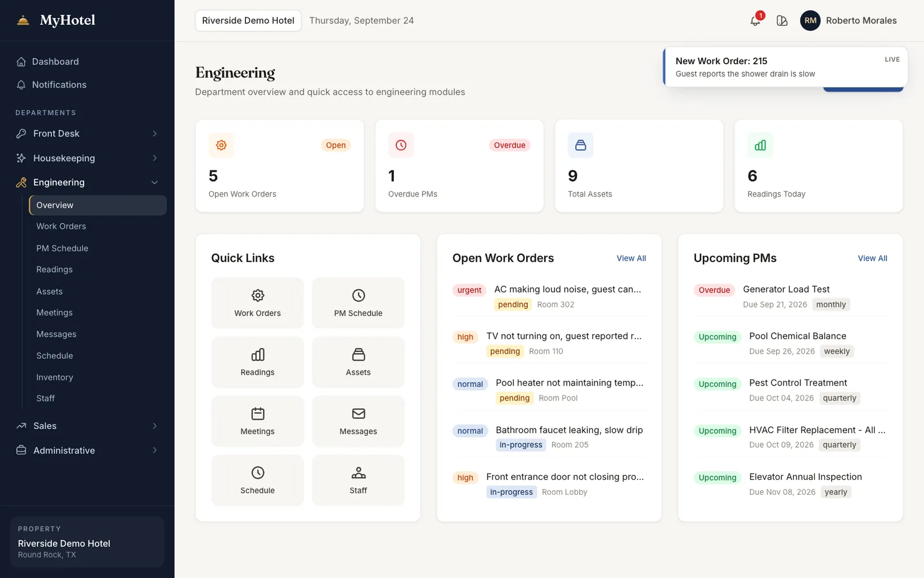924x578 pixels.
Task: Click the Total Assets card icon
Action: tap(580, 145)
